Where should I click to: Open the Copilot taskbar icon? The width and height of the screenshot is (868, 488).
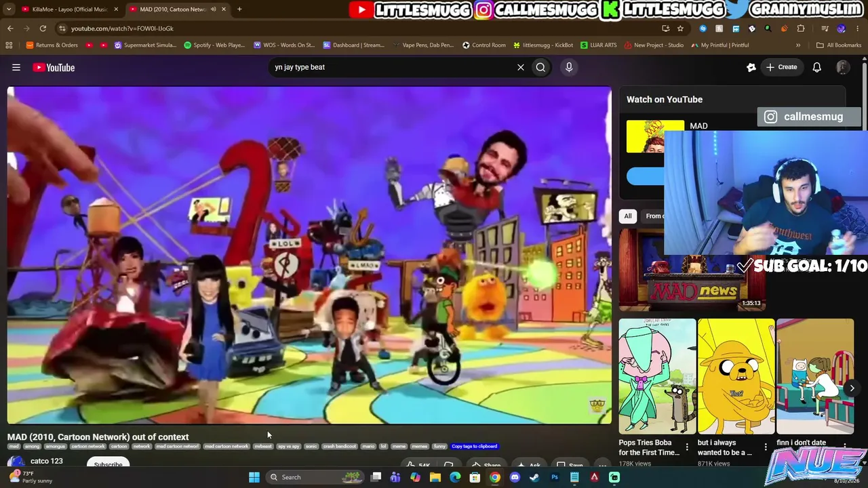pyautogui.click(x=415, y=477)
